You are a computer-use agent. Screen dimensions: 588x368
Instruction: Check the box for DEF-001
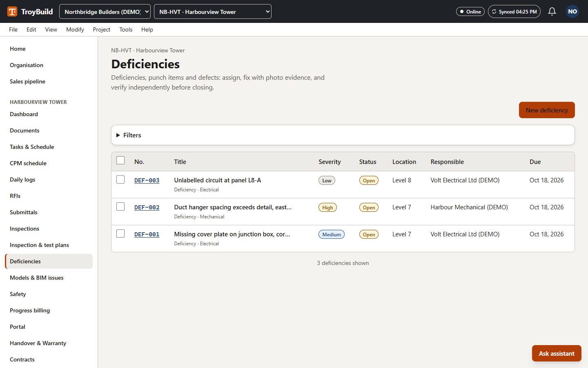120,233
